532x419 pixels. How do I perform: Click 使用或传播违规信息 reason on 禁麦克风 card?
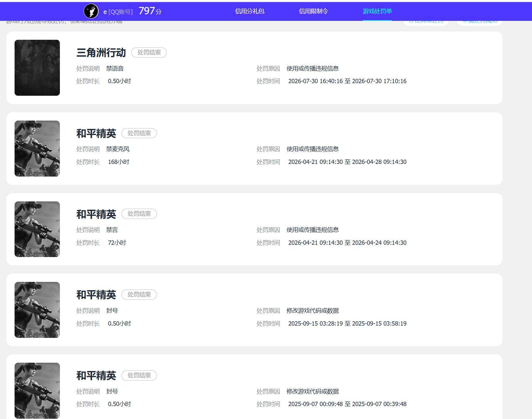point(313,149)
